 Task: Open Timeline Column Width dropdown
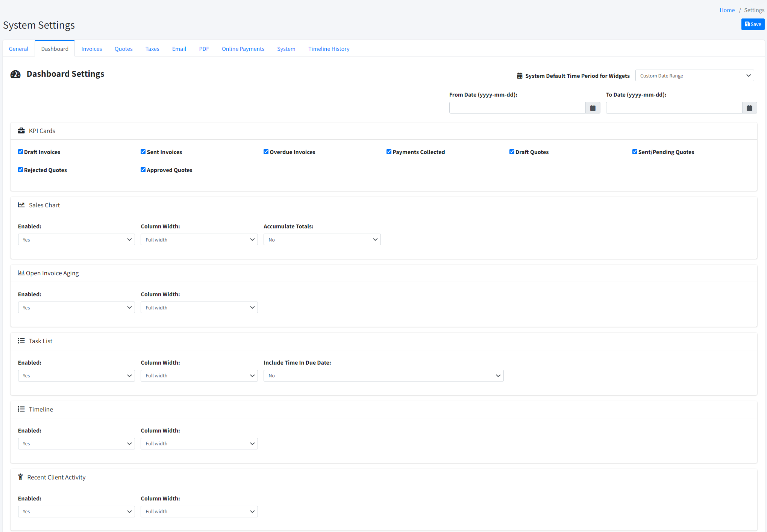[199, 444]
